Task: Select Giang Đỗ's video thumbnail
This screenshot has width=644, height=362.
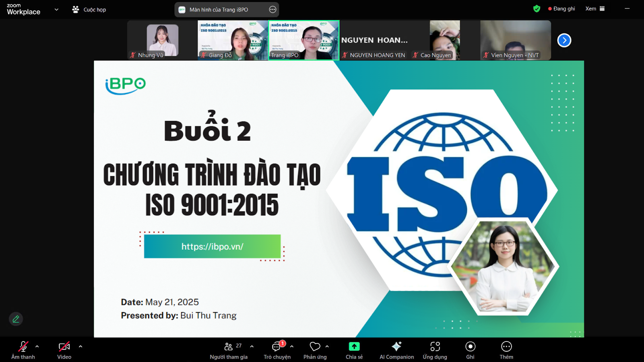Action: tap(233, 40)
